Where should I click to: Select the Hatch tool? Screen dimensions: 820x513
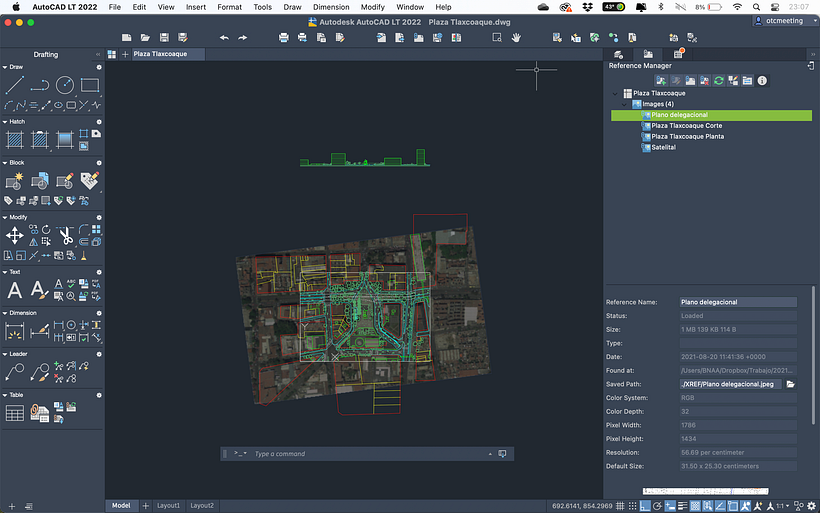pos(15,140)
